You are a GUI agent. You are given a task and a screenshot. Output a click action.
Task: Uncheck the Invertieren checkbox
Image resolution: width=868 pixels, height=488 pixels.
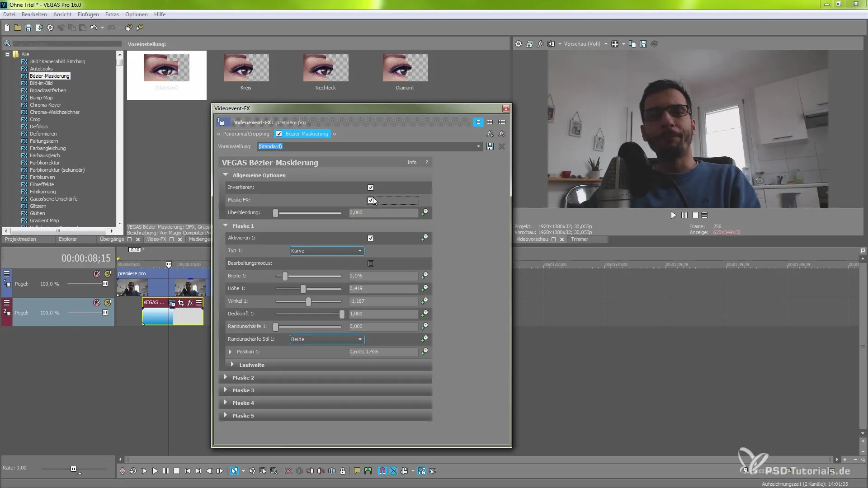coord(371,188)
